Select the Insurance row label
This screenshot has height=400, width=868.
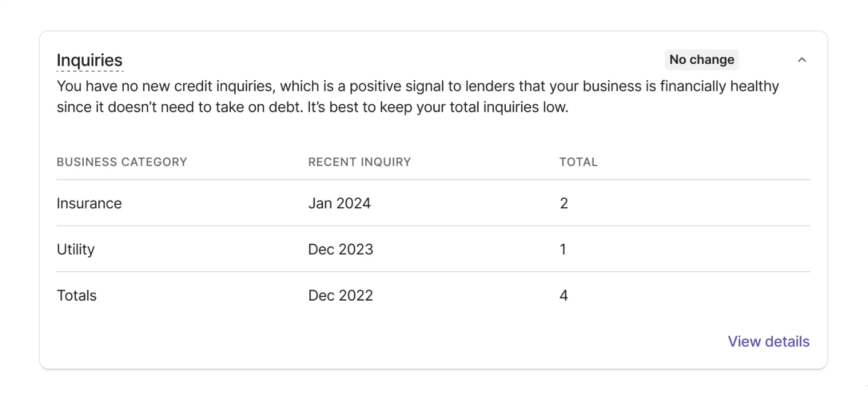[89, 204]
